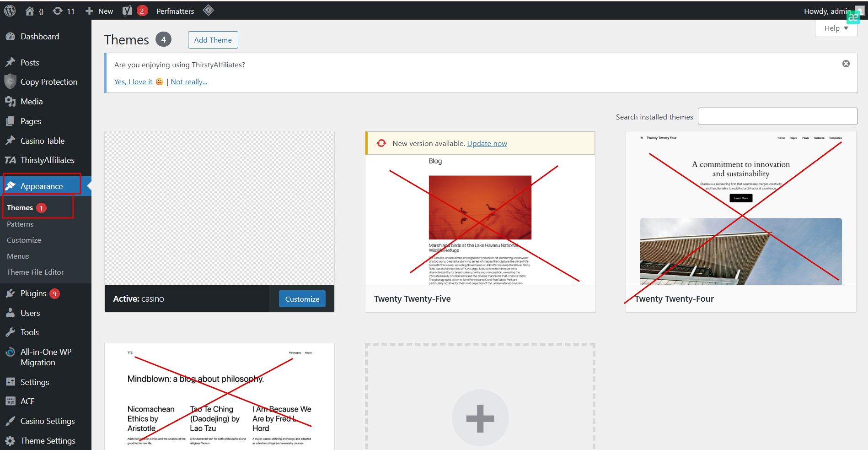Screen dimensions: 868x450
Task: Click the Themes page heading
Action: pos(127,40)
